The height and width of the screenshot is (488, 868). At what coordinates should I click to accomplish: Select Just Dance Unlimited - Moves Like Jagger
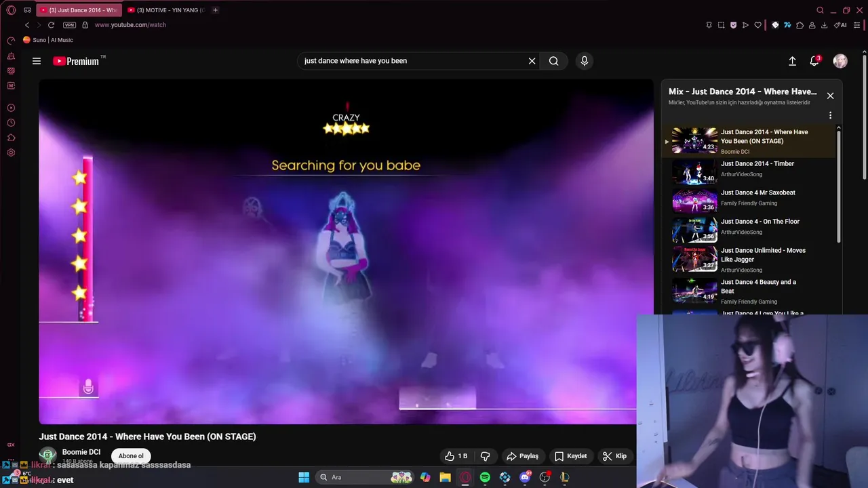pos(749,259)
